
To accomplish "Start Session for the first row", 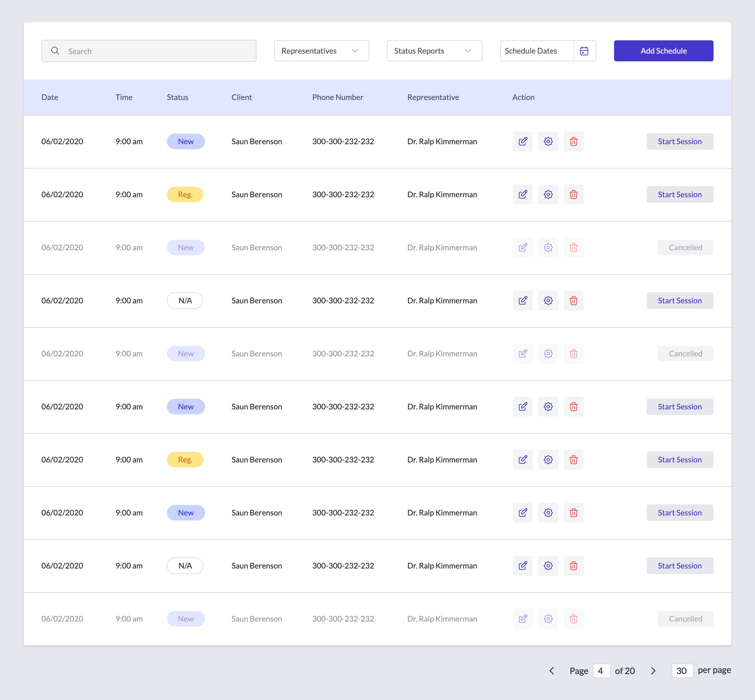I will click(680, 141).
